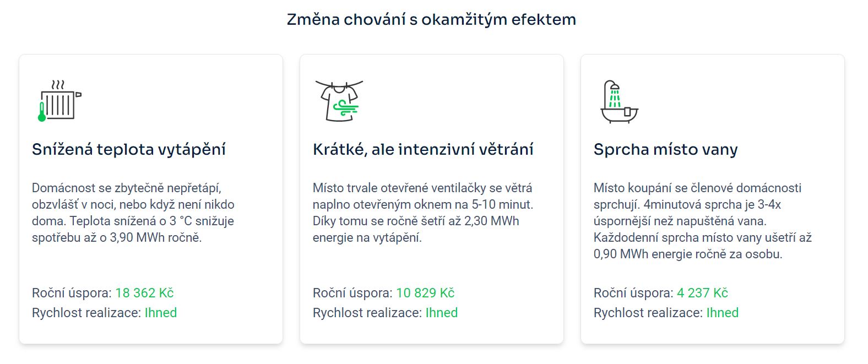
Task: Open the "Snížená teplota vytápění" heading
Action: (129, 149)
